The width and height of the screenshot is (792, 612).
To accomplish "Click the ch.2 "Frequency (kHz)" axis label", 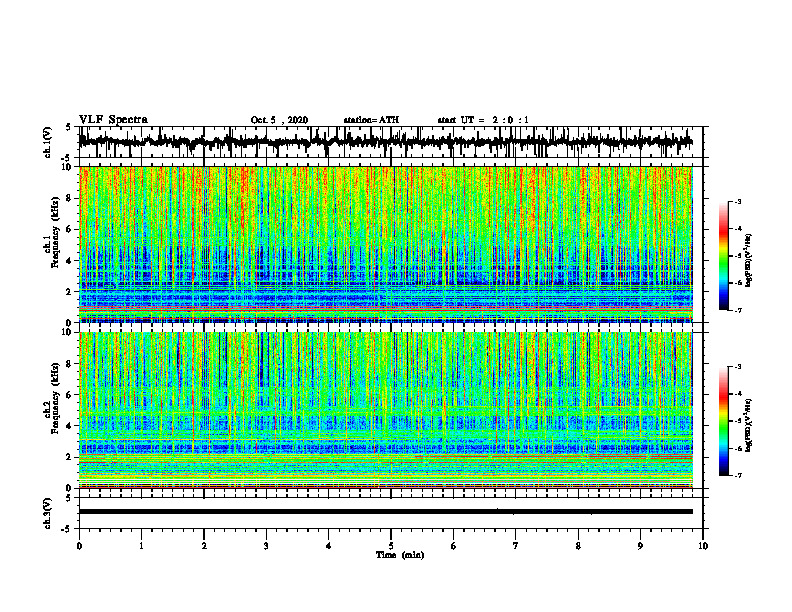I will pos(55,398).
